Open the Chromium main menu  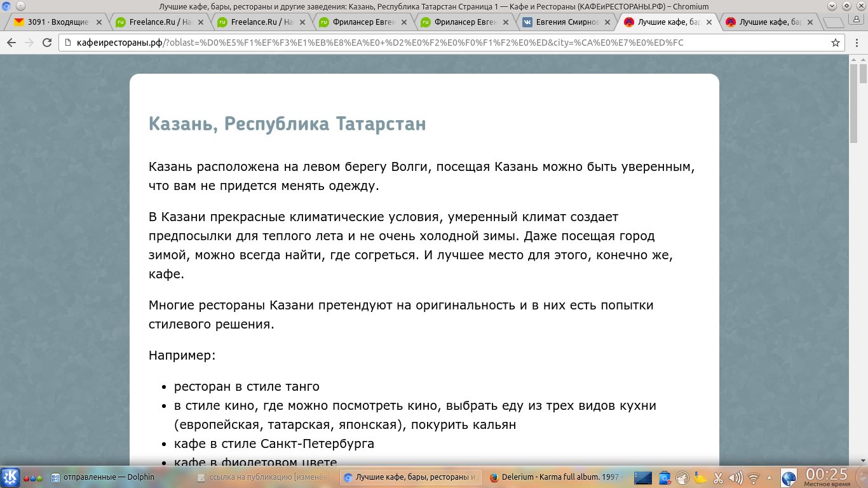point(856,43)
